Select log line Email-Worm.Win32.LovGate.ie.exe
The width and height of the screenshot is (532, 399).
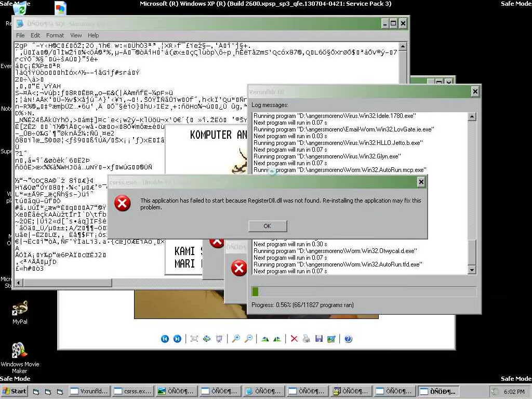(x=343, y=129)
